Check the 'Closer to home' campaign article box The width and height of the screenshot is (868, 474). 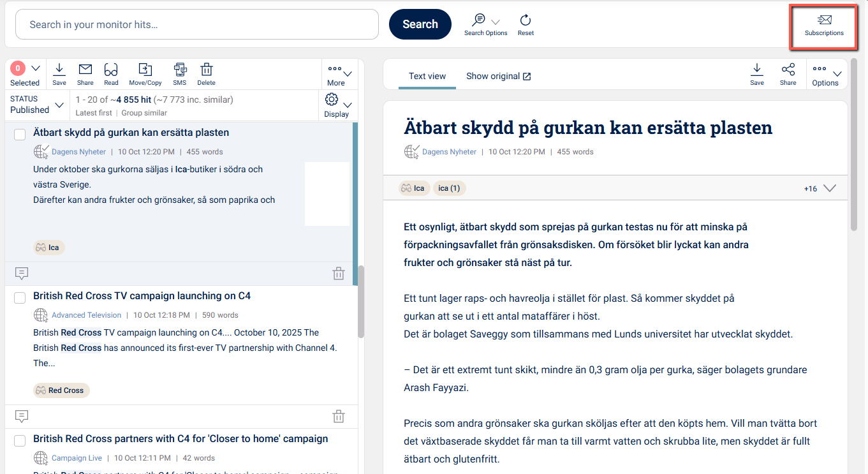coord(20,440)
